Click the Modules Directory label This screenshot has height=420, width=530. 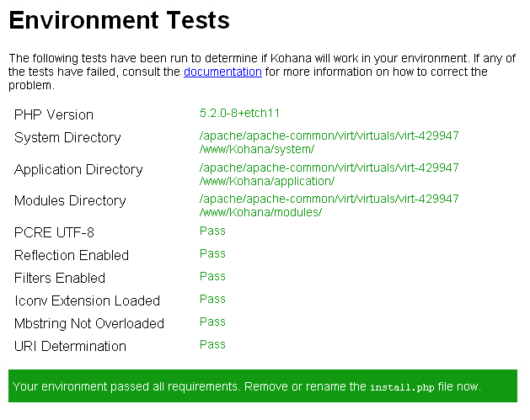pos(70,201)
